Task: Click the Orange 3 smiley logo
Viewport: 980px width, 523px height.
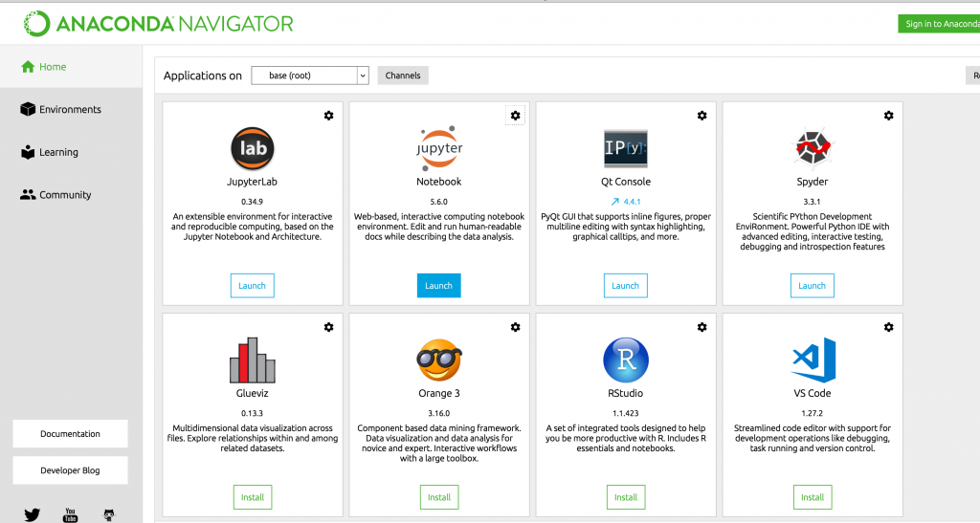Action: tap(438, 360)
